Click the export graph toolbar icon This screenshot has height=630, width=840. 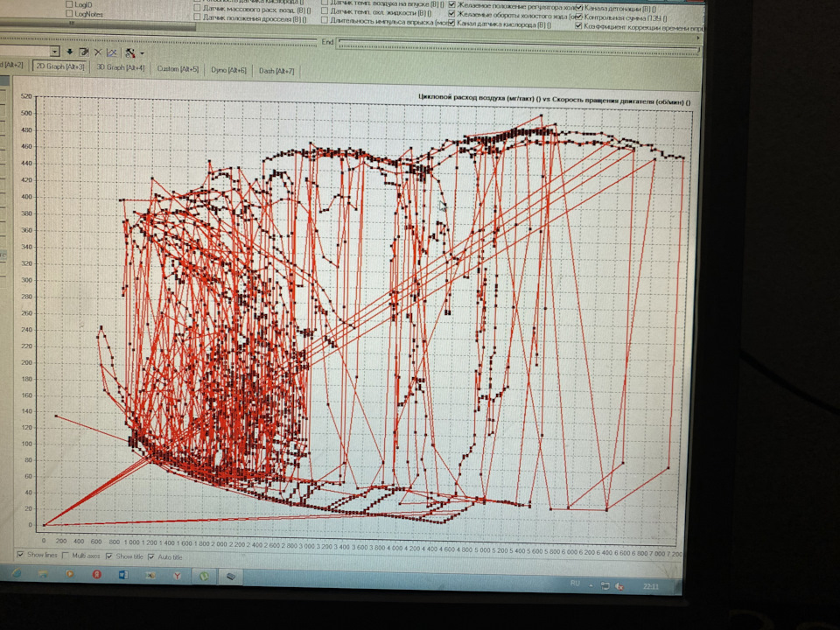click(84, 52)
